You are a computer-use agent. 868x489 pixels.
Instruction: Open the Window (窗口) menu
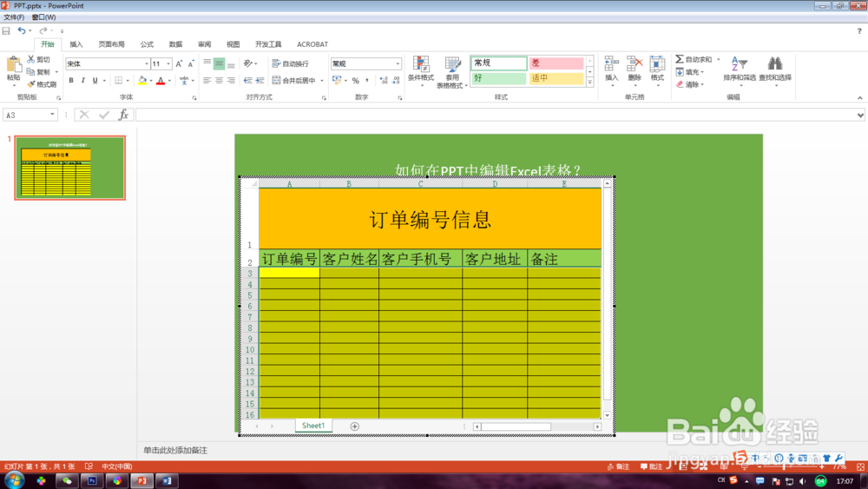pyautogui.click(x=43, y=17)
